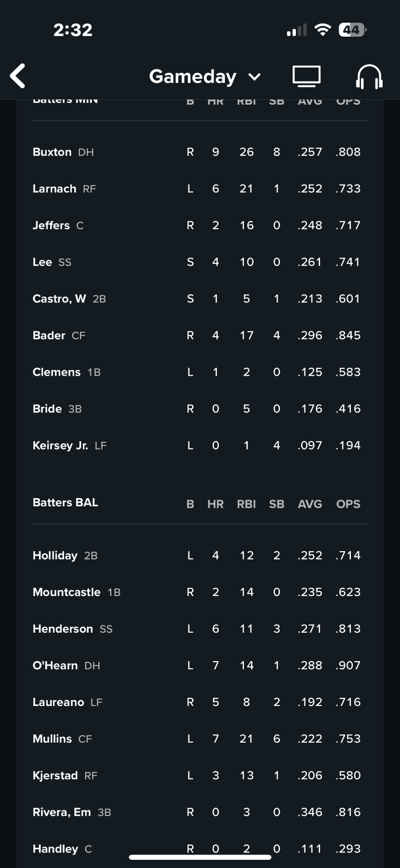Open the Gameday view selector title

coord(193,77)
